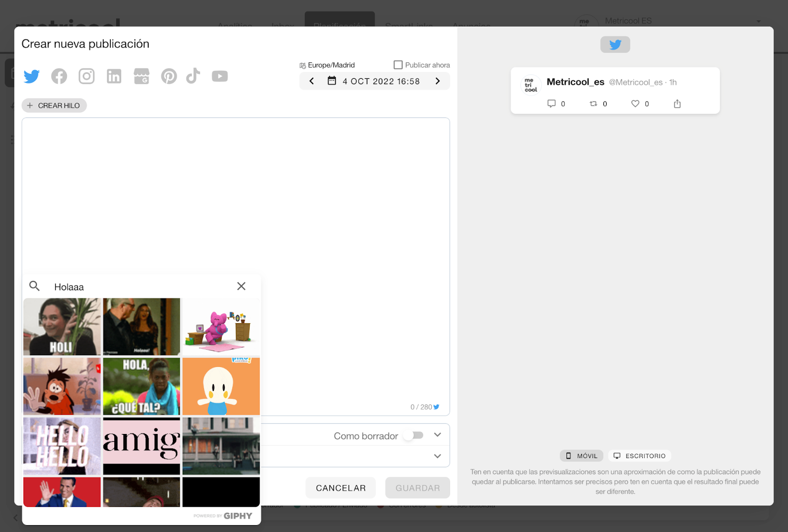Select the Twitter preview tab icon
Image resolution: width=788 pixels, height=532 pixels.
(x=615, y=45)
